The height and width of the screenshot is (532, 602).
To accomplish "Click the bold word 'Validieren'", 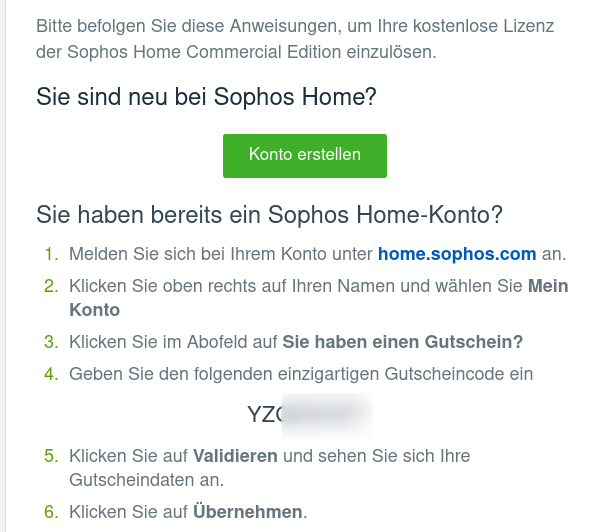I will click(x=235, y=456).
